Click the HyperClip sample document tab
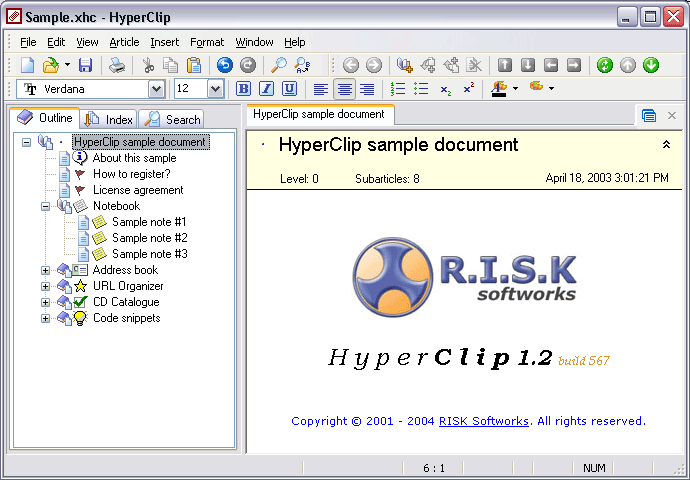 coord(319,114)
